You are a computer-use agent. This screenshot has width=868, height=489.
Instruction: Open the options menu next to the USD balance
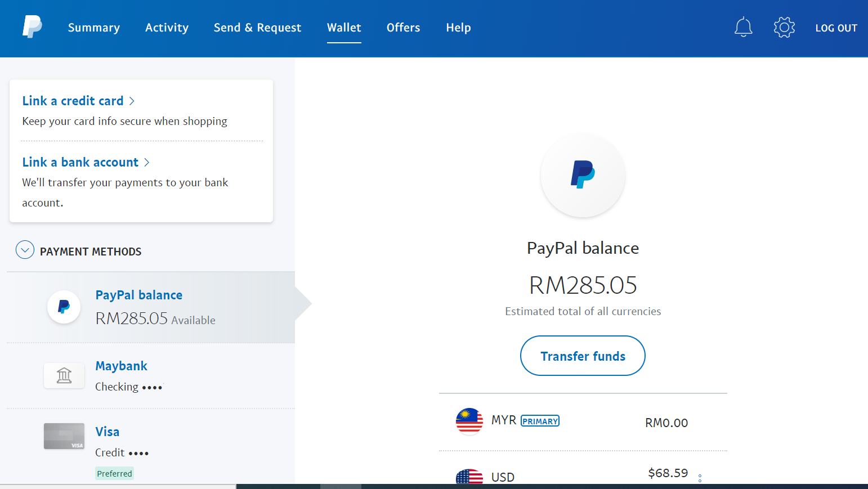[700, 477]
